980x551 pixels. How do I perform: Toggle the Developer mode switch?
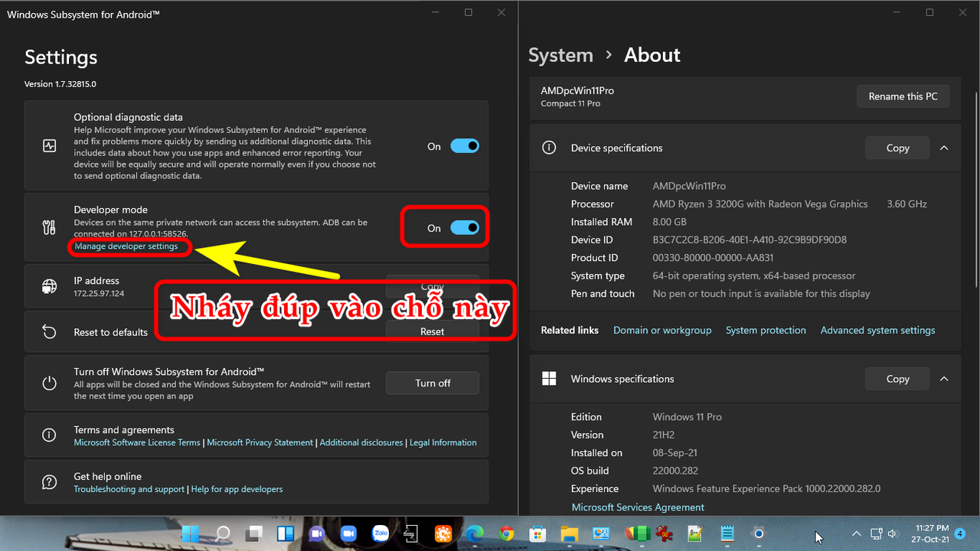tap(465, 227)
